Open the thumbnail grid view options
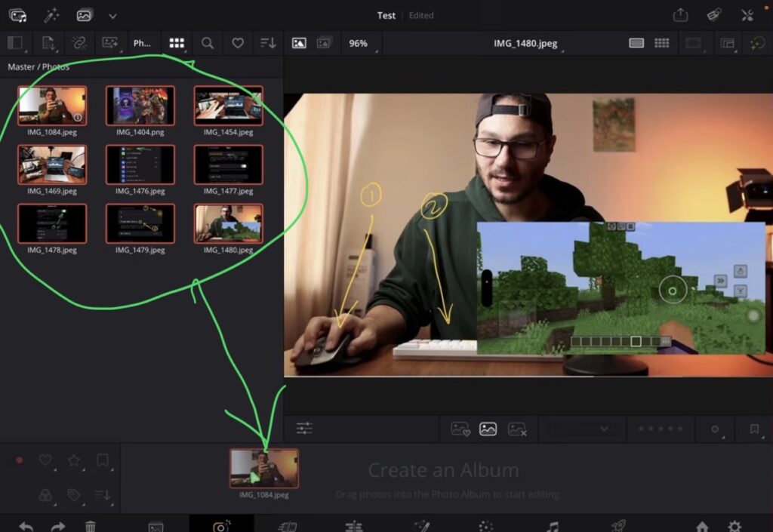Viewport: 773px width, 532px height. 177,43
